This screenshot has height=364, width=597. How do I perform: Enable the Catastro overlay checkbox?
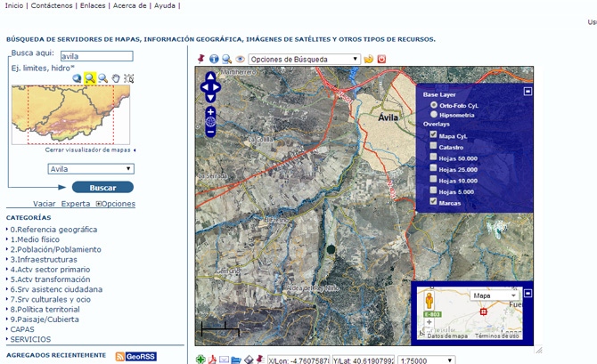click(x=434, y=147)
